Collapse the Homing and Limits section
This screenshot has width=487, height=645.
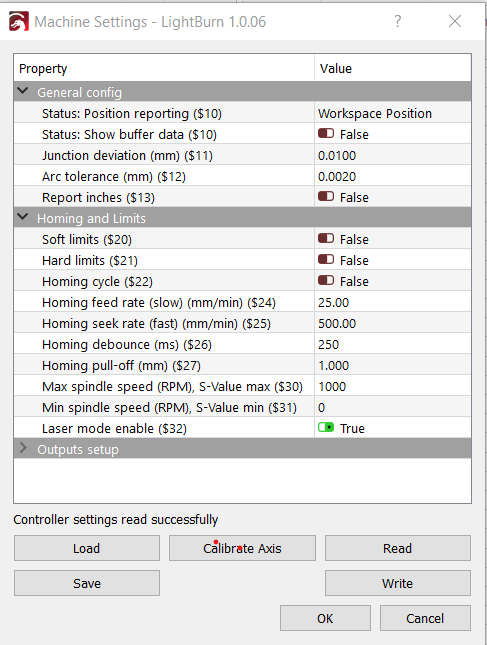(x=23, y=217)
